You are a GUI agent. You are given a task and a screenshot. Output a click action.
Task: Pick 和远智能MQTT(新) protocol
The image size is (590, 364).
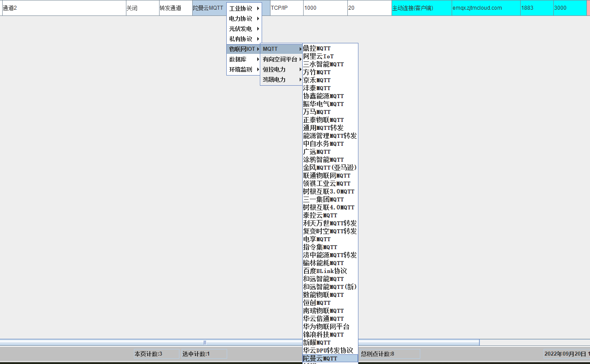point(330,287)
